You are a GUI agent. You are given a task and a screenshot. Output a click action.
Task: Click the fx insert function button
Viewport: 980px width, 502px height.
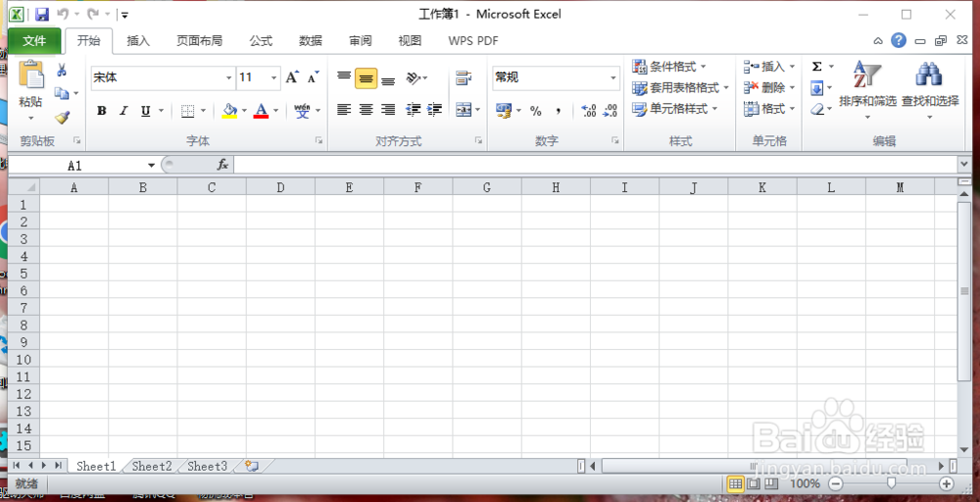click(x=222, y=165)
